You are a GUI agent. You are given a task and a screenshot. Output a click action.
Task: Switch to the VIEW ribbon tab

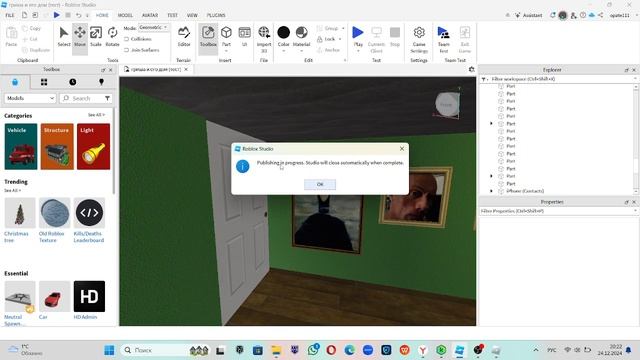192,15
